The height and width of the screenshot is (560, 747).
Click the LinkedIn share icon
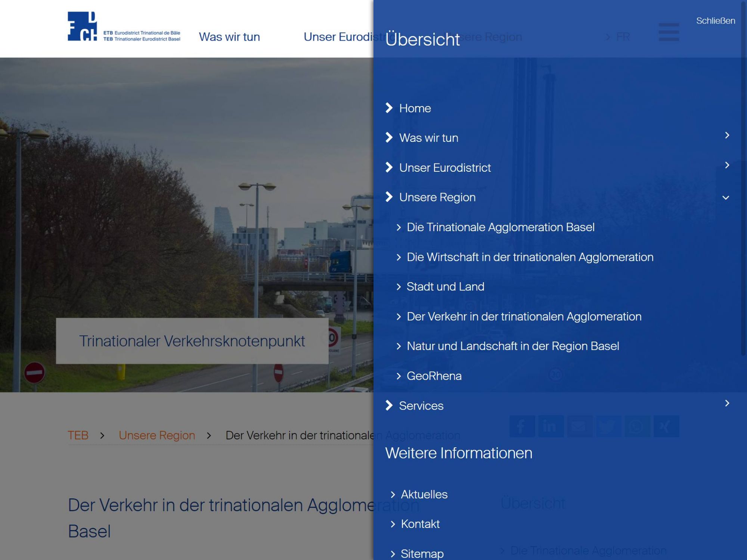point(551,426)
